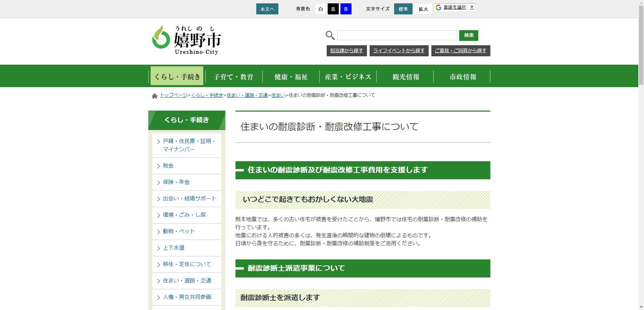
Task: Open the 担当課から探す page
Action: tap(346, 51)
